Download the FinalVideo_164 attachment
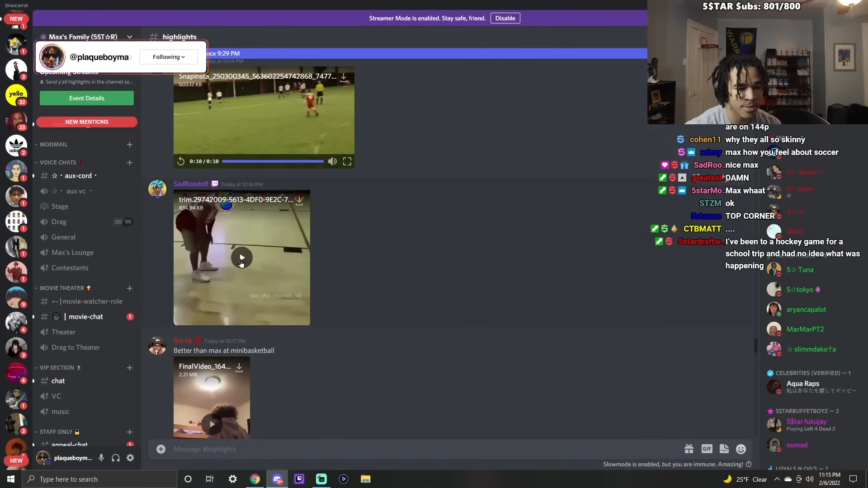The width and height of the screenshot is (868, 488). pos(239,367)
